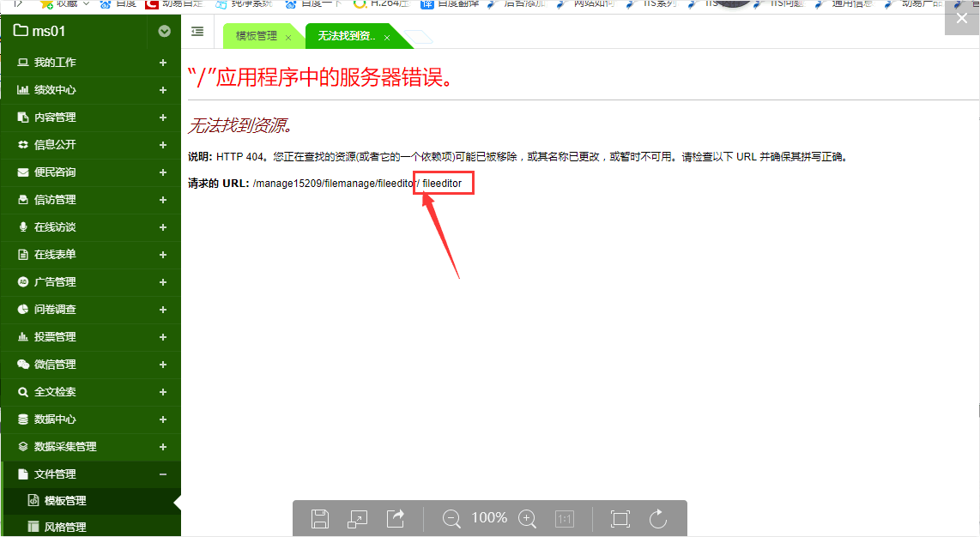Image resolution: width=980 pixels, height=537 pixels.
Task: Open 风格管理 in the sidebar
Action: [65, 527]
